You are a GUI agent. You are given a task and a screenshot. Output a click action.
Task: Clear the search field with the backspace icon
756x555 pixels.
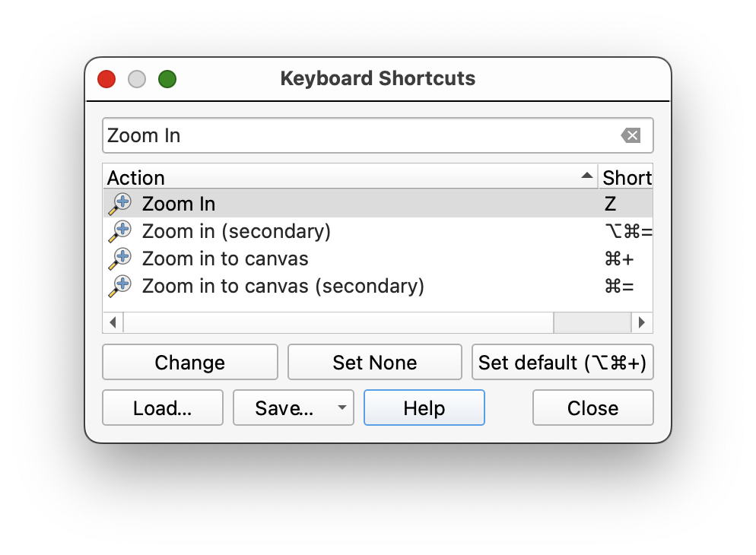(x=631, y=135)
